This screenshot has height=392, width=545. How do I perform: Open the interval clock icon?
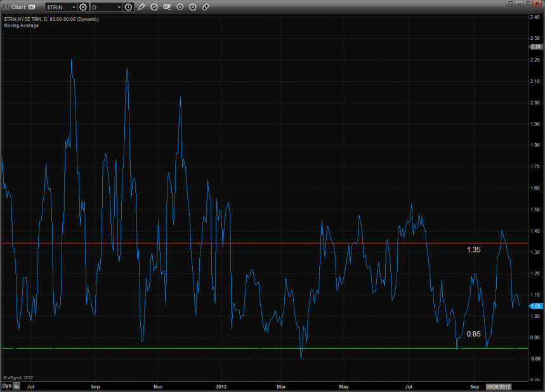[x=129, y=7]
